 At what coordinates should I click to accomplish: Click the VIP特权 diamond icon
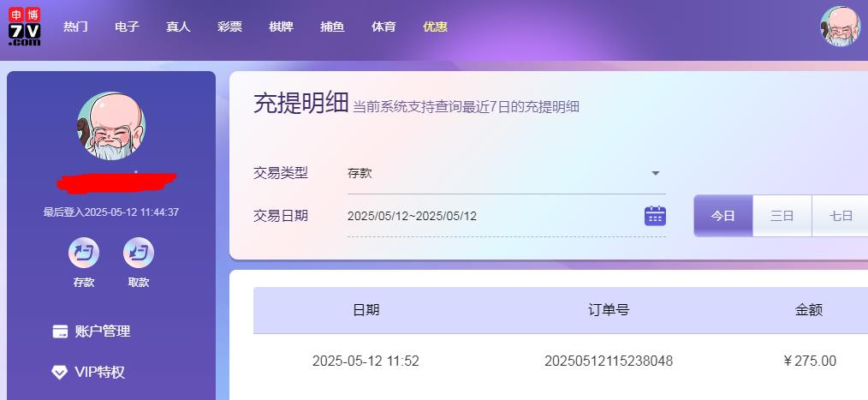tap(59, 373)
